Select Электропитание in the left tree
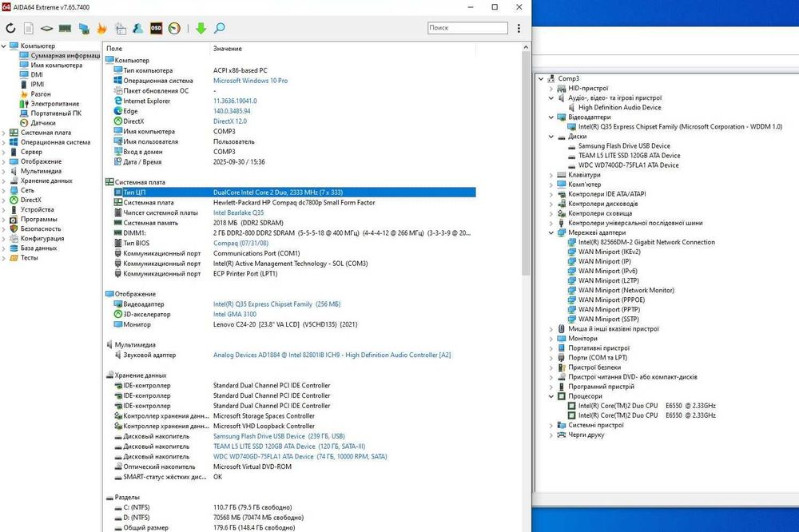This screenshot has width=799, height=532. tap(55, 104)
